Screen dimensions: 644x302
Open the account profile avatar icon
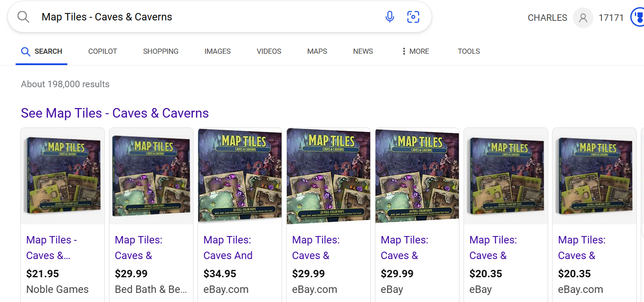(583, 18)
